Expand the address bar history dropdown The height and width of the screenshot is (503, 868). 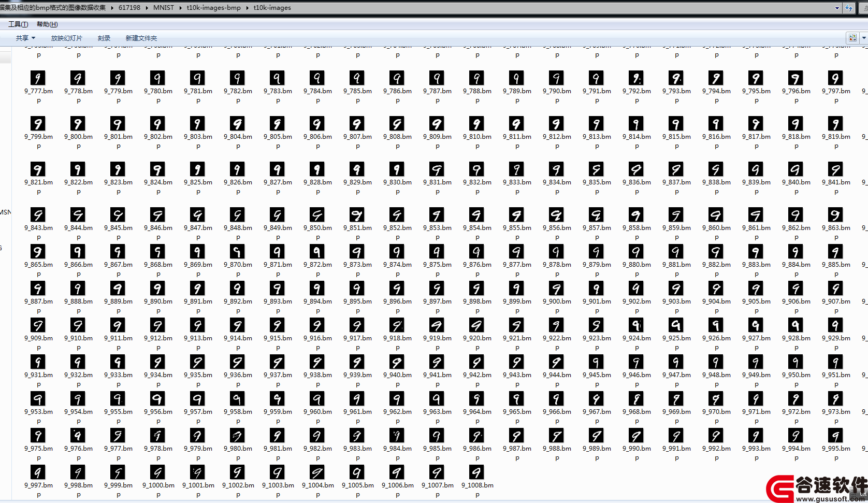(837, 8)
